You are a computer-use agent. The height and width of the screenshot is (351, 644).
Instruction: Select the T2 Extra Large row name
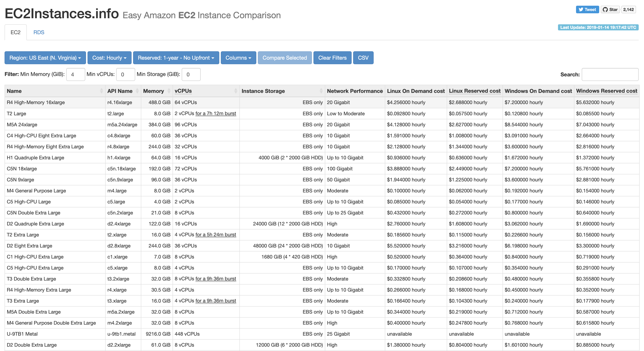click(x=23, y=235)
